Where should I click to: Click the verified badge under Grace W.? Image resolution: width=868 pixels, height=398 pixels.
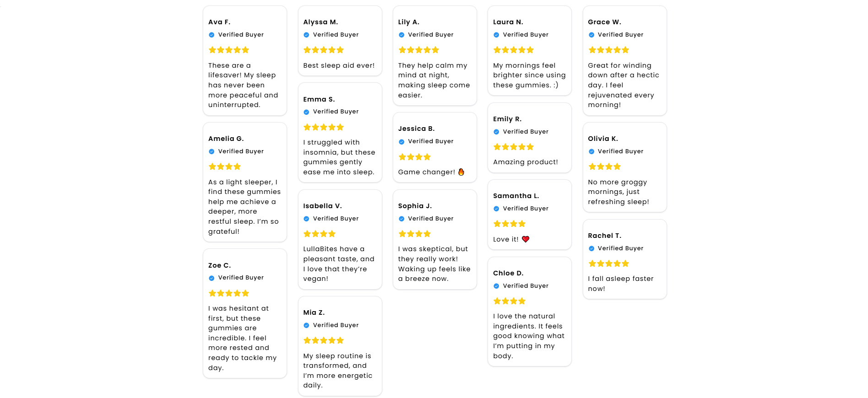point(591,35)
